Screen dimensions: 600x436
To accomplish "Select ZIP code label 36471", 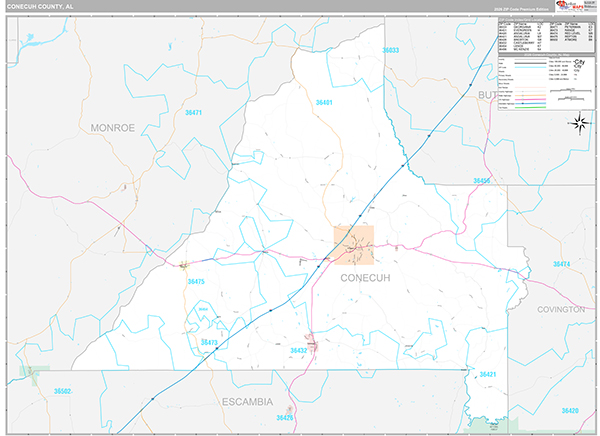I will [193, 113].
